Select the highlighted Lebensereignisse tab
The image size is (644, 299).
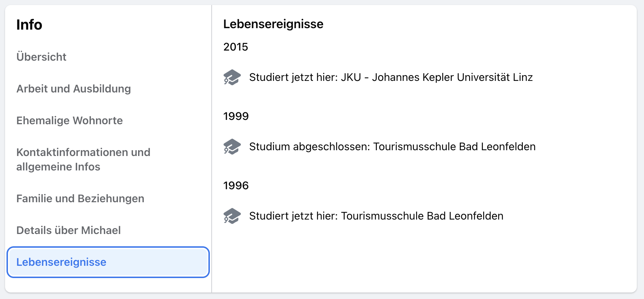(x=108, y=262)
